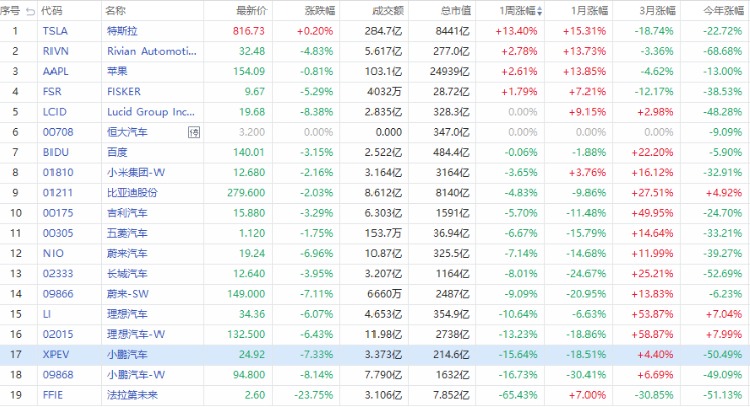Open the BIDU ticker code
This screenshot has height=407, width=750.
pos(55,152)
